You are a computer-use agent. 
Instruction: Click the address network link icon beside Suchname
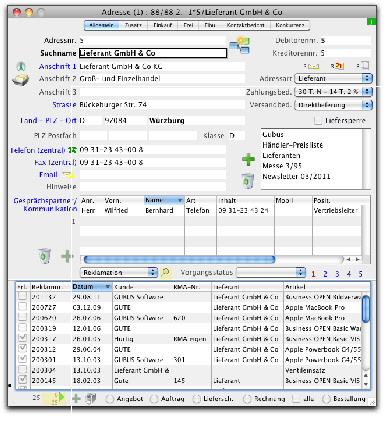point(239,46)
